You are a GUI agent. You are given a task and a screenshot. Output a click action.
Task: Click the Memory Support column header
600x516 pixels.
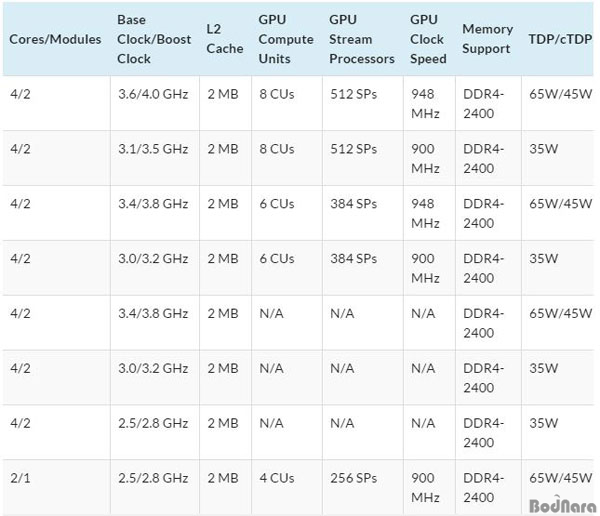(x=487, y=39)
